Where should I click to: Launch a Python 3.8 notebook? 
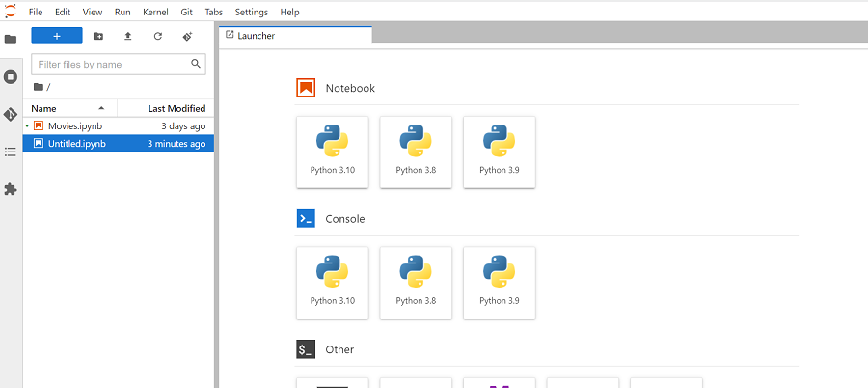(416, 152)
